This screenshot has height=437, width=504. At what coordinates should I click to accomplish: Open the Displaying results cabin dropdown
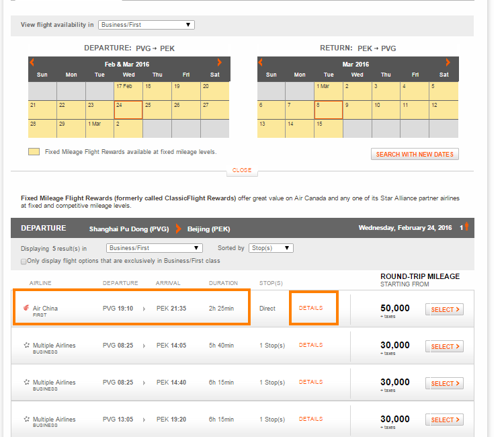155,248
